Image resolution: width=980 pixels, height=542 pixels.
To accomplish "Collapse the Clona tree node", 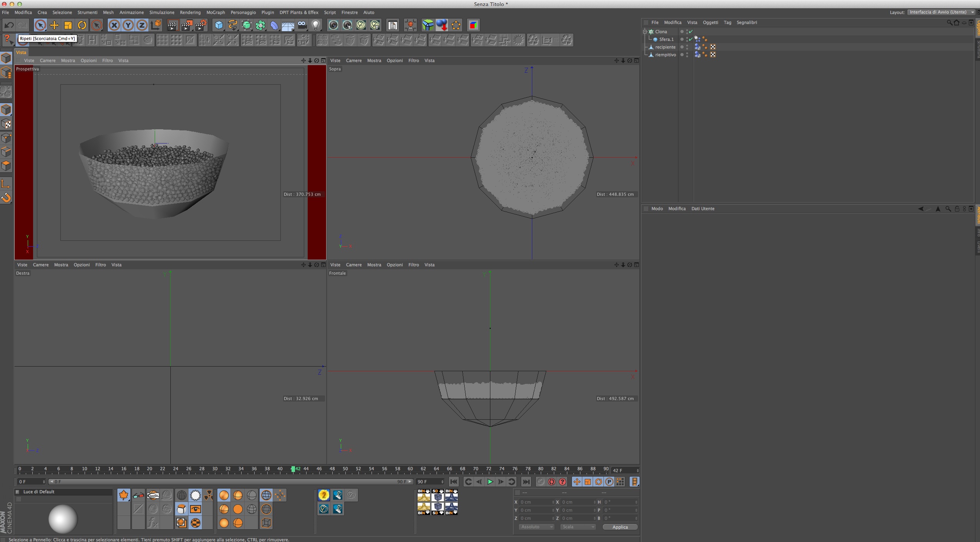I will pos(645,32).
